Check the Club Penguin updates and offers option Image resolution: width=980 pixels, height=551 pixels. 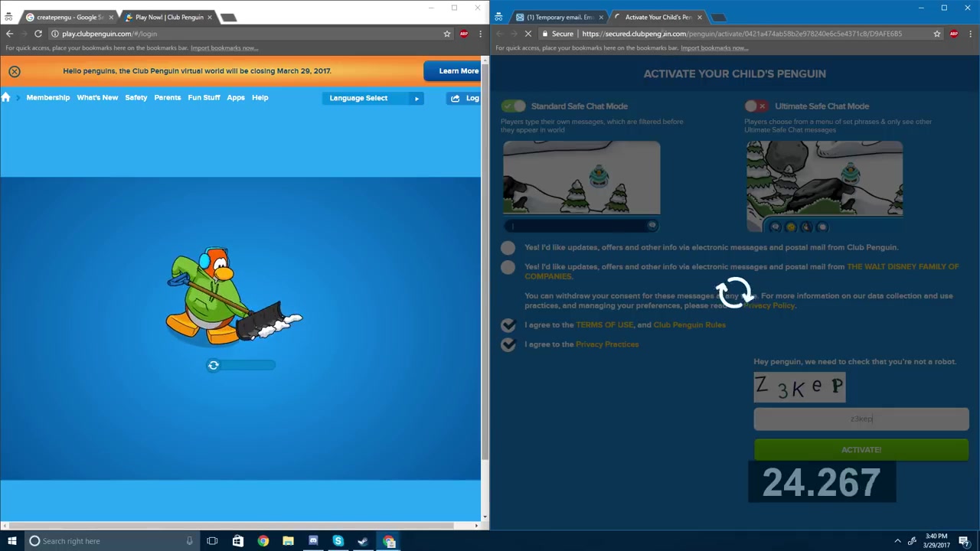[508, 248]
